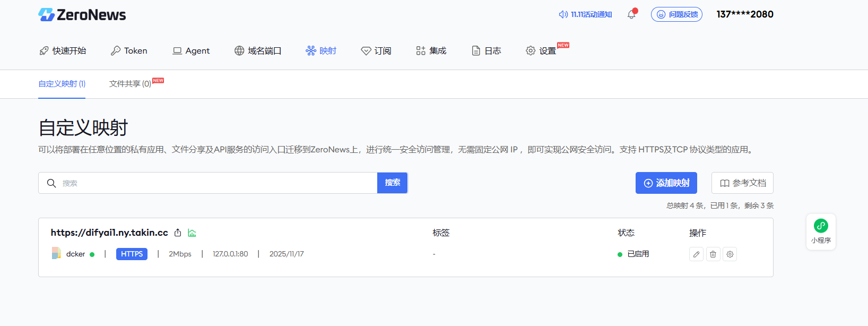Go to the Token page
This screenshot has width=868, height=326.
click(129, 50)
